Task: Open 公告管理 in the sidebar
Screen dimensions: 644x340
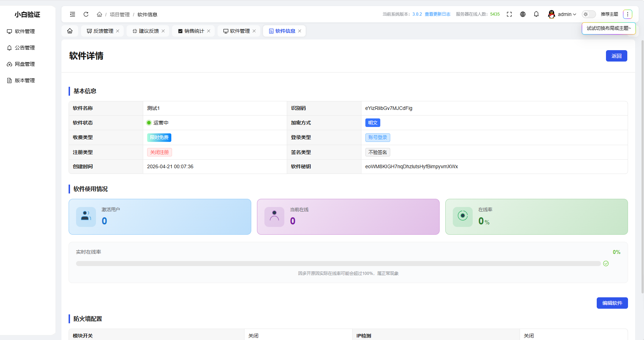Action: [25, 48]
